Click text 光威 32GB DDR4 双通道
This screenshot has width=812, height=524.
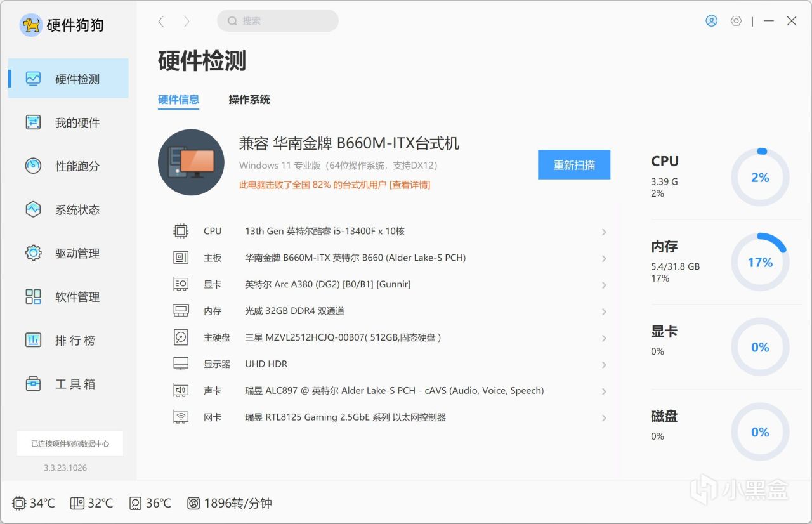point(295,311)
